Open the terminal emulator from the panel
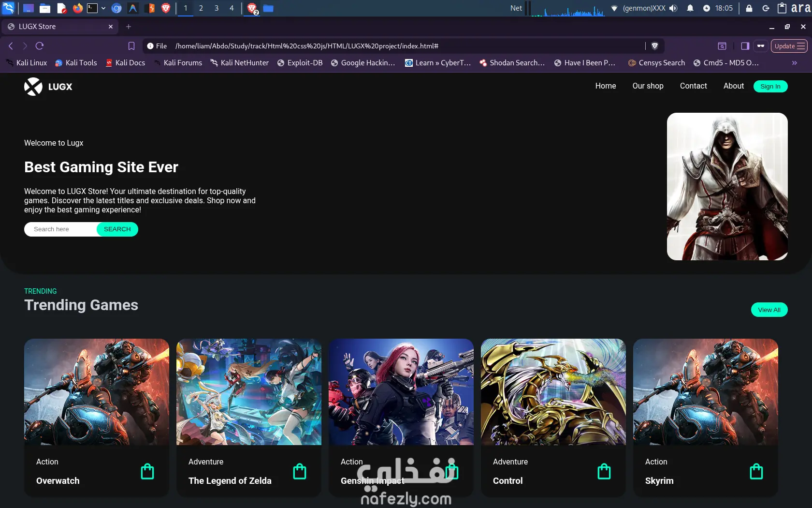The width and height of the screenshot is (812, 508). click(92, 8)
